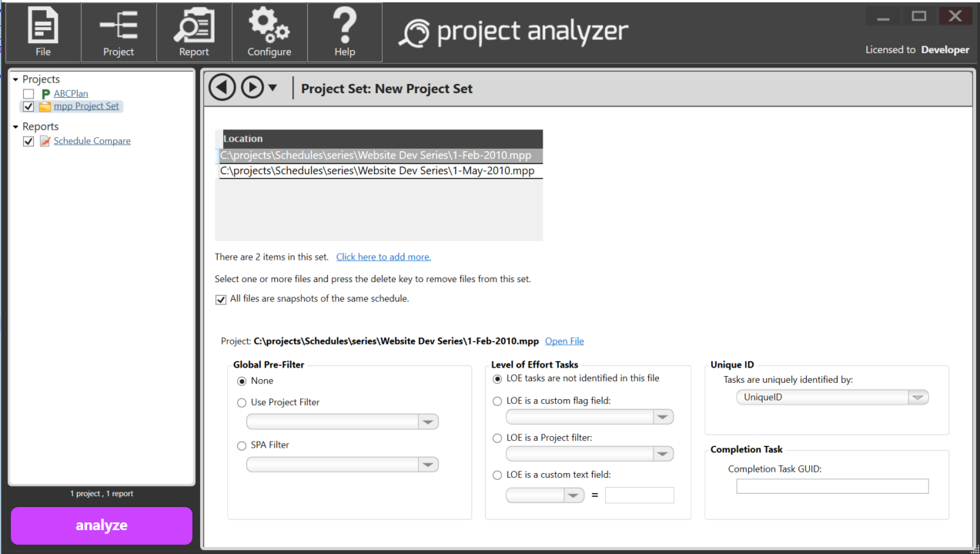Click the forward navigation arrow
Viewport: 980px width, 554px height.
coord(253,88)
